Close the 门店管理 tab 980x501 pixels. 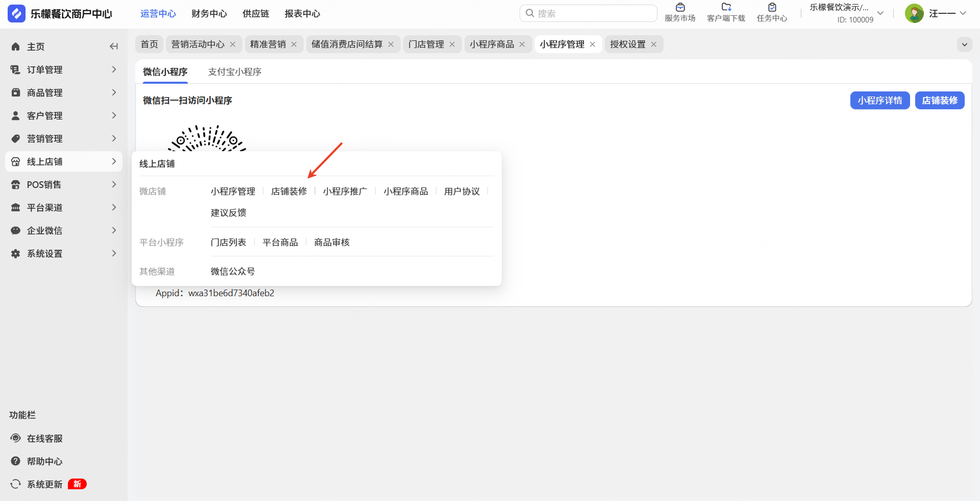(452, 44)
